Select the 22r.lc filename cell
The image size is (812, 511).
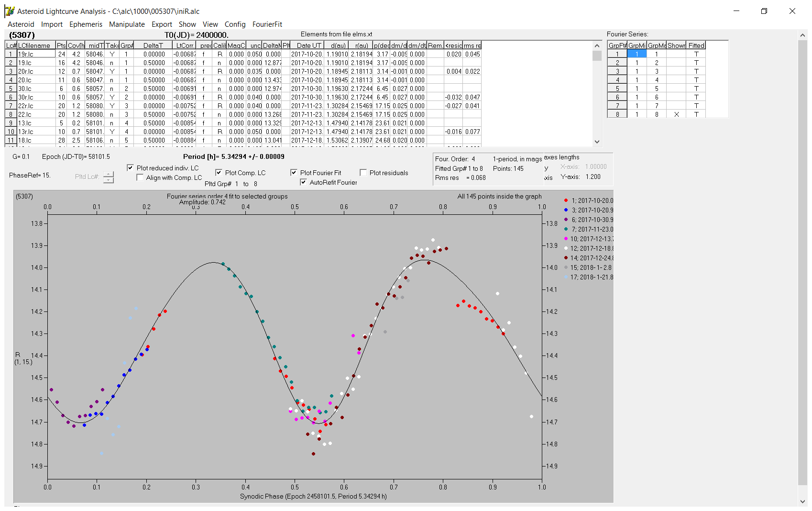point(36,106)
